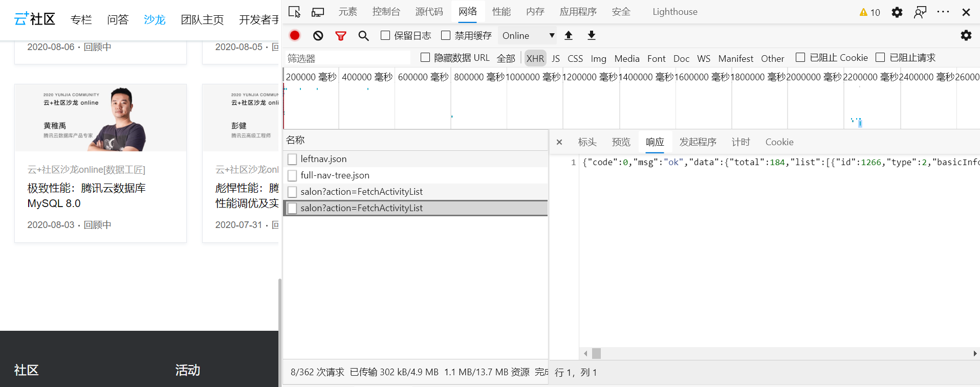Open the Online throttling dropdown

click(x=528, y=35)
